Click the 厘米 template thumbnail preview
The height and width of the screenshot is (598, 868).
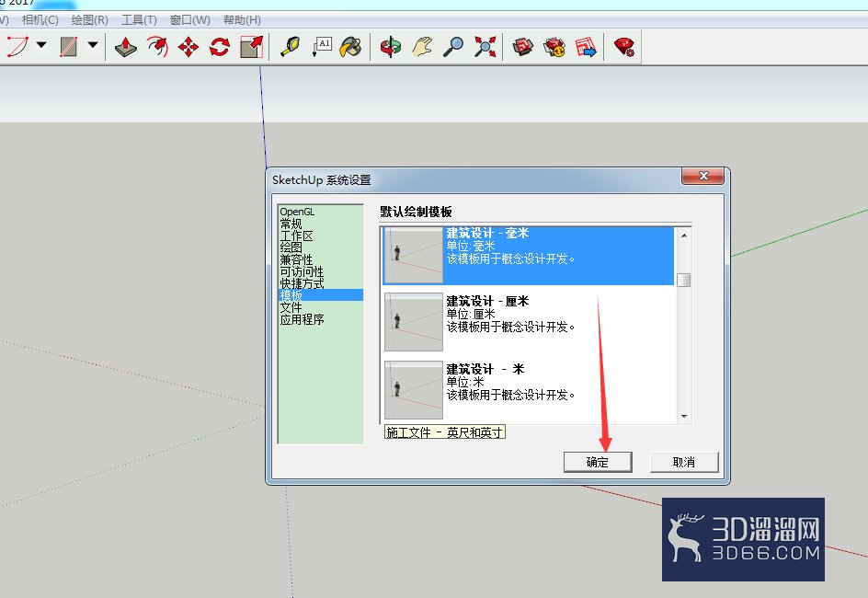(414, 322)
